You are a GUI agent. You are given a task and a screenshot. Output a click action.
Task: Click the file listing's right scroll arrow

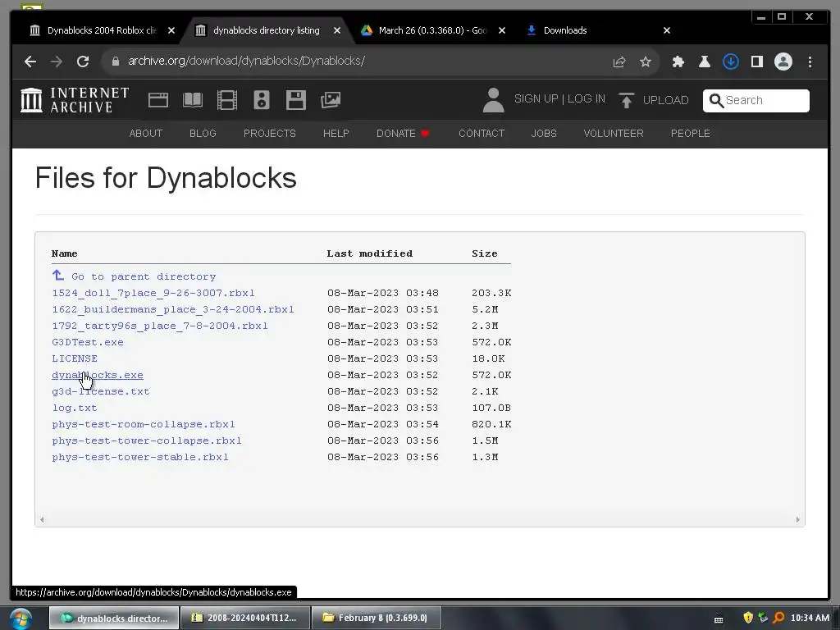pos(797,519)
